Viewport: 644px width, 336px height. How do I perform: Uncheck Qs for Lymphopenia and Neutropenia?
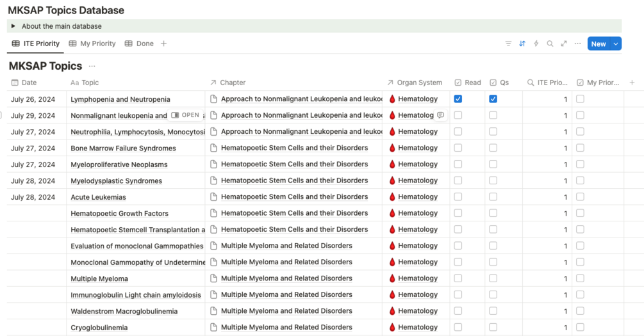(493, 99)
